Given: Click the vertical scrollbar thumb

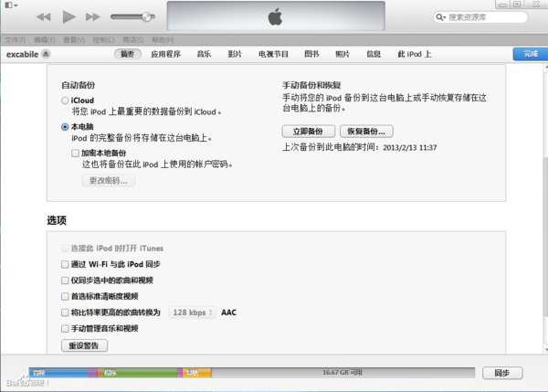Looking at the screenshot, I should tap(545, 237).
